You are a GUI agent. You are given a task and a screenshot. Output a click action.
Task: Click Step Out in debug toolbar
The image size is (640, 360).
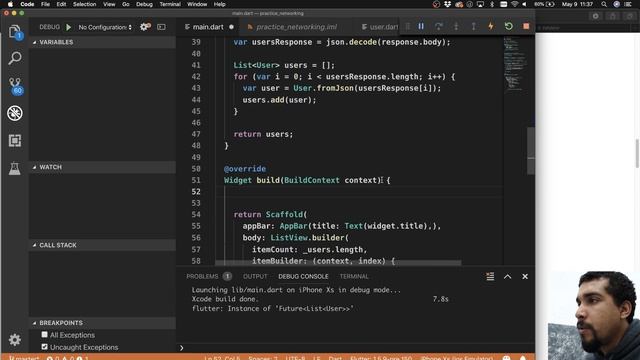[x=473, y=27]
